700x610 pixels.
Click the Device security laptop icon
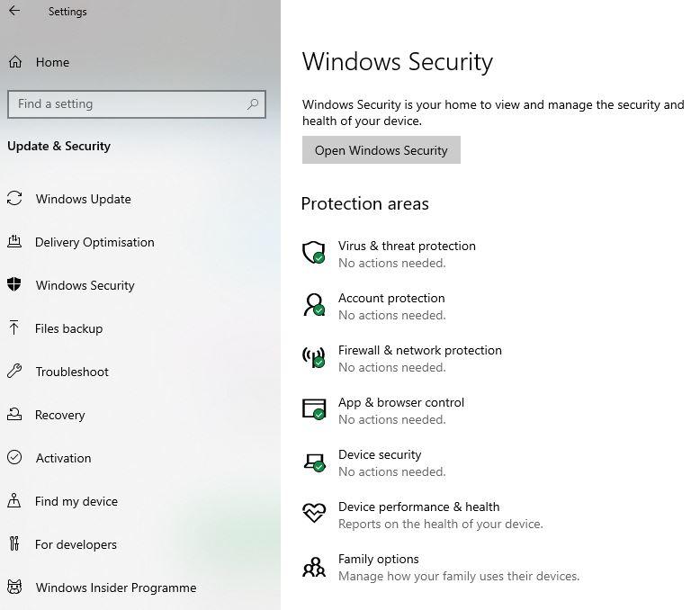tap(314, 462)
